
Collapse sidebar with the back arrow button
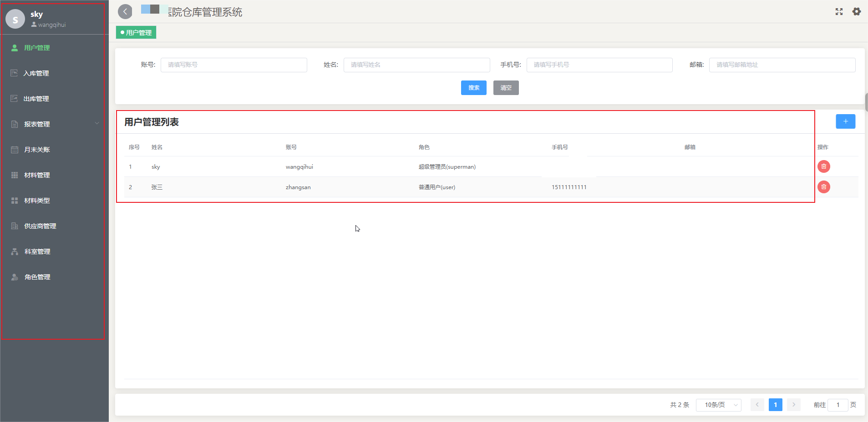click(125, 11)
